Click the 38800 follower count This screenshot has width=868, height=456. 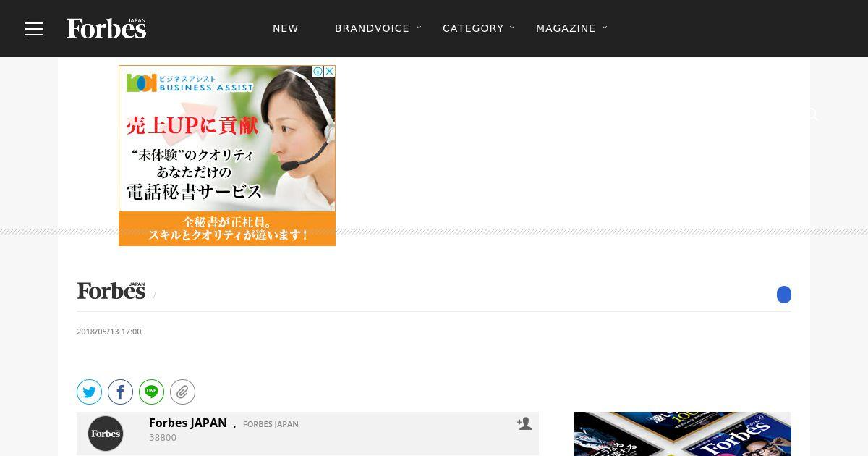[x=163, y=438]
